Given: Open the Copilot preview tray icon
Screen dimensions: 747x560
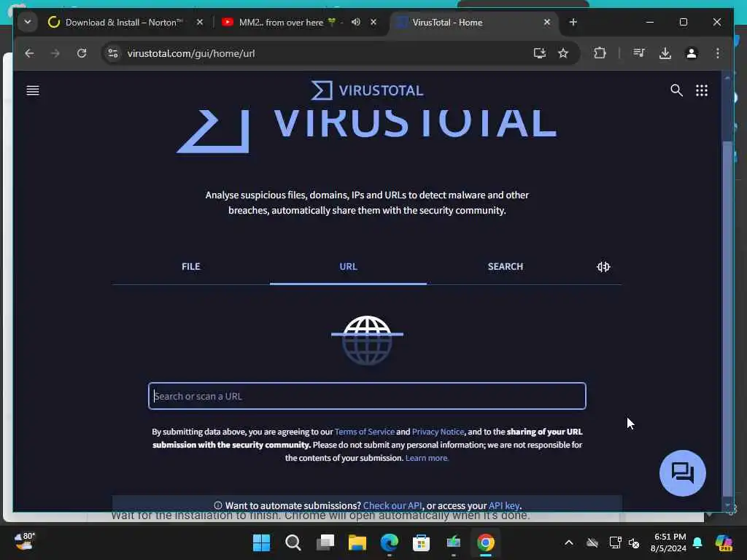Looking at the screenshot, I should [724, 542].
